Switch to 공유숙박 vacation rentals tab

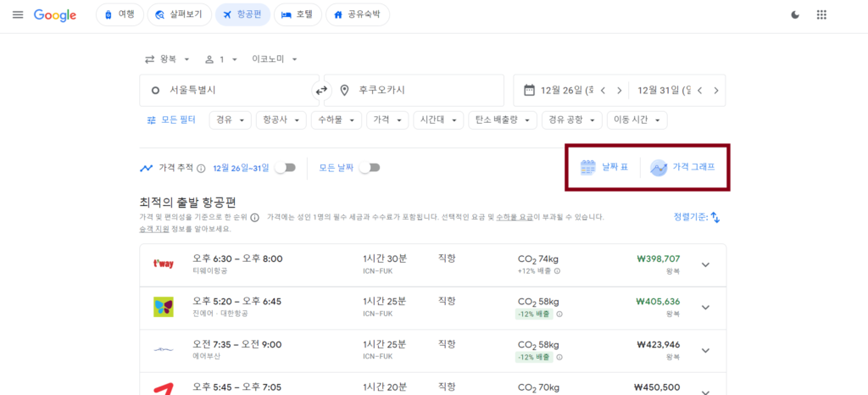pyautogui.click(x=358, y=15)
